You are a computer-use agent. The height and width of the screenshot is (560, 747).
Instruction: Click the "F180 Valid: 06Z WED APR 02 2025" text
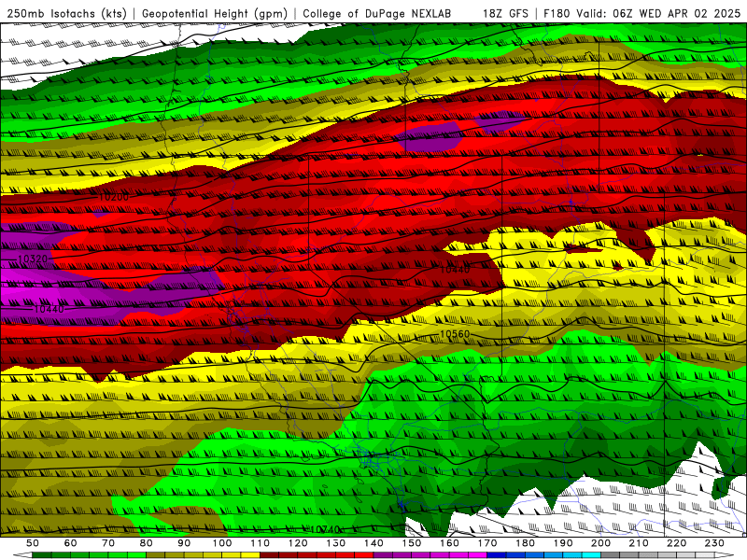click(x=641, y=14)
